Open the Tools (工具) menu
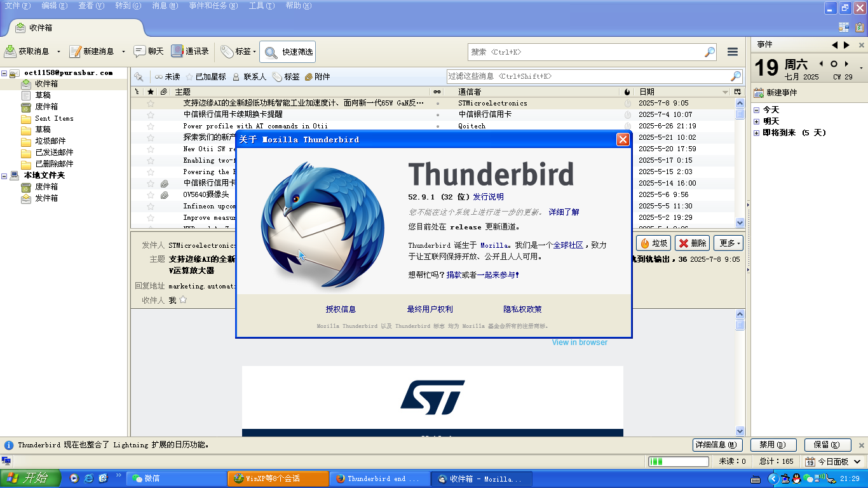868x488 pixels. [262, 6]
